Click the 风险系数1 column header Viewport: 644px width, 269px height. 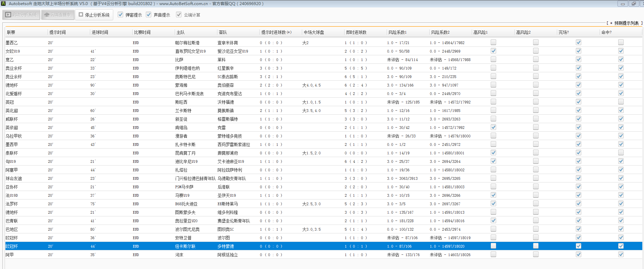(x=397, y=32)
